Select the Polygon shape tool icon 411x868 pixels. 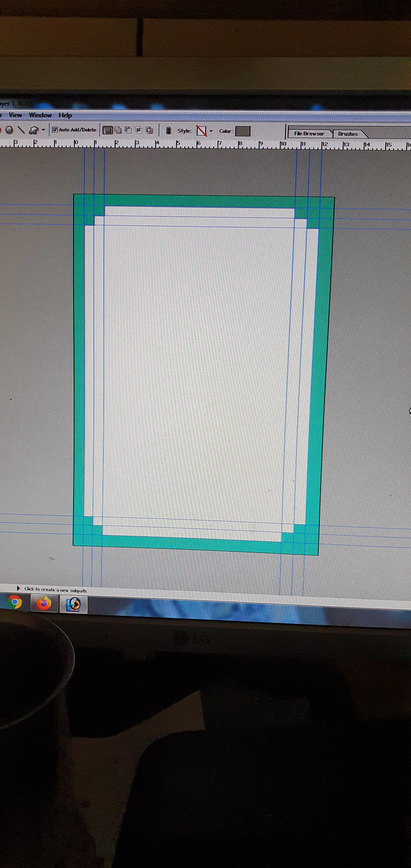point(9,130)
